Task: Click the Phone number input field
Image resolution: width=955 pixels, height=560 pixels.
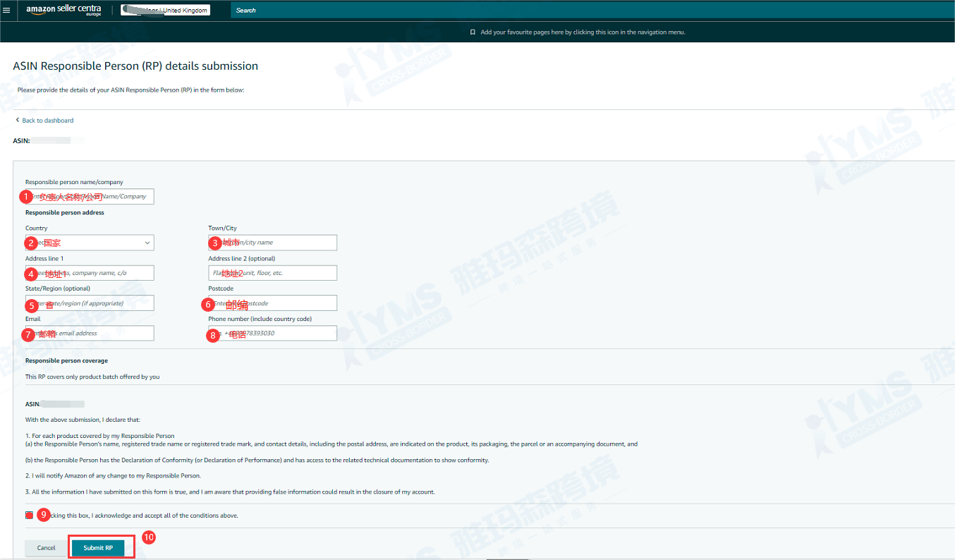Action: click(x=272, y=333)
